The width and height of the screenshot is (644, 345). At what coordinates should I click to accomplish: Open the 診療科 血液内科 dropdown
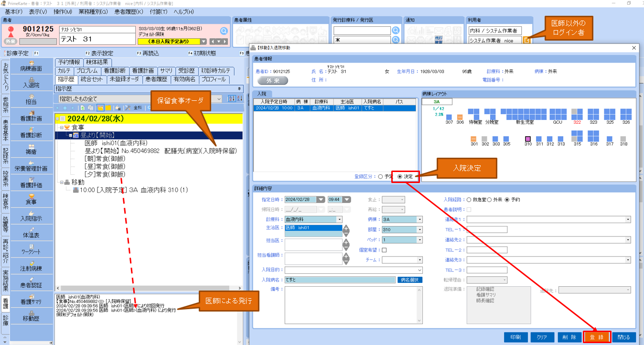point(313,219)
